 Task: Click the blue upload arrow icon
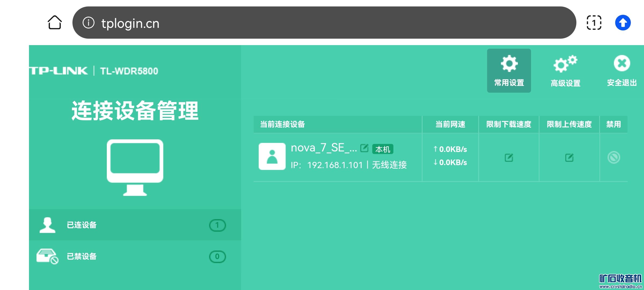[623, 23]
